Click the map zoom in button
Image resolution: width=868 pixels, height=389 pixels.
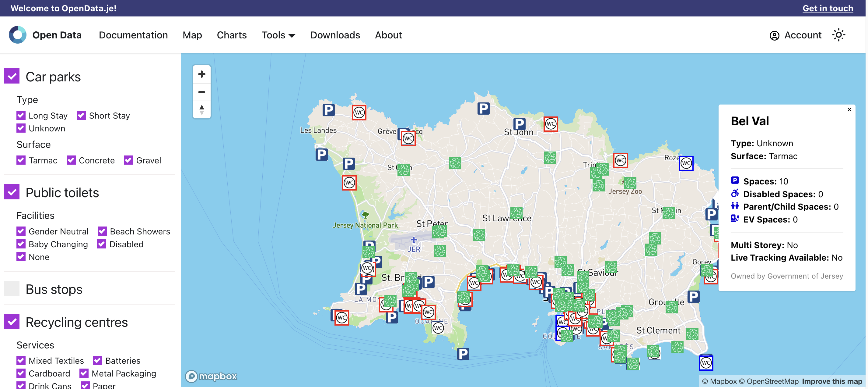[201, 74]
